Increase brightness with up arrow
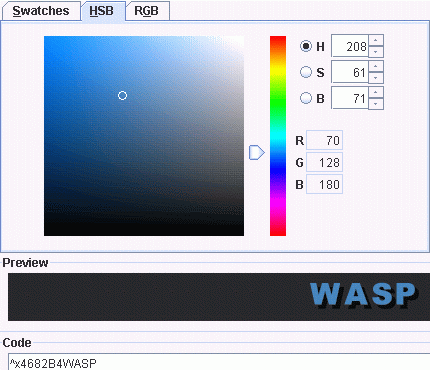The image size is (430, 370). (x=376, y=92)
